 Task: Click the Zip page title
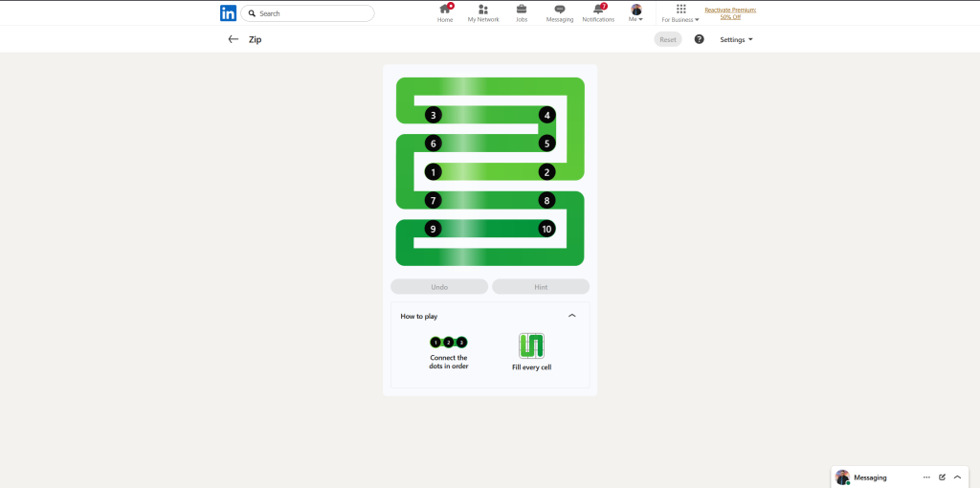pyautogui.click(x=255, y=39)
